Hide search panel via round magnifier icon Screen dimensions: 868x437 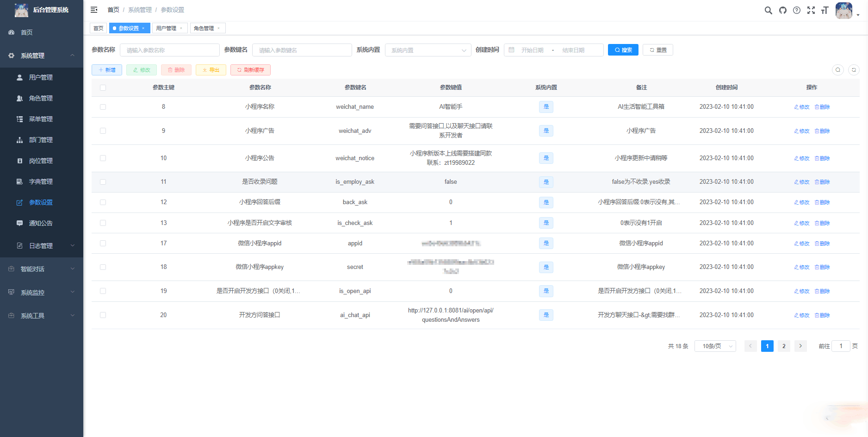tap(838, 70)
